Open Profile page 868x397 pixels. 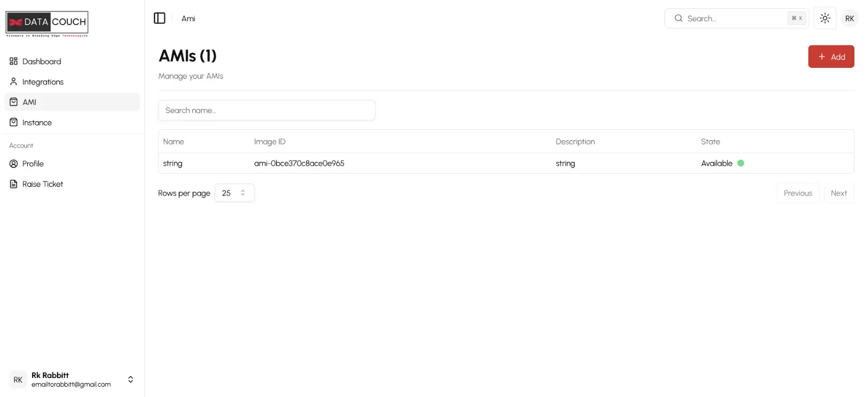coord(72,163)
